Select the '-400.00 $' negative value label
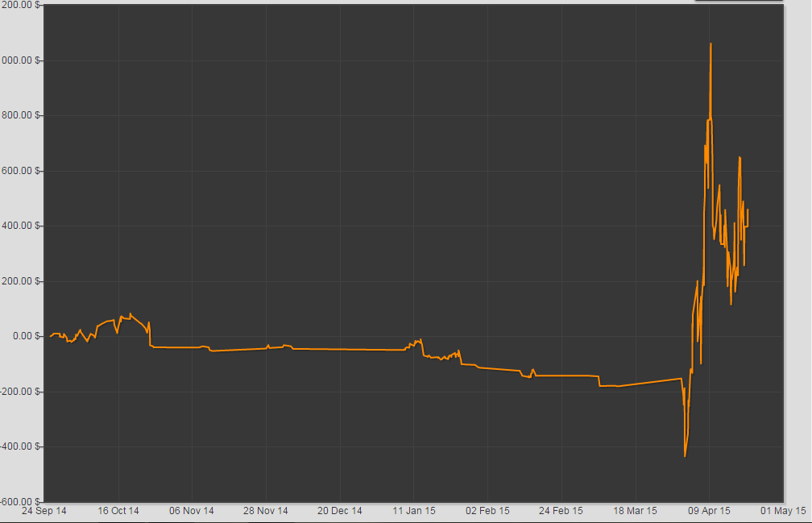Viewport: 812px width, 523px height. 20,446
